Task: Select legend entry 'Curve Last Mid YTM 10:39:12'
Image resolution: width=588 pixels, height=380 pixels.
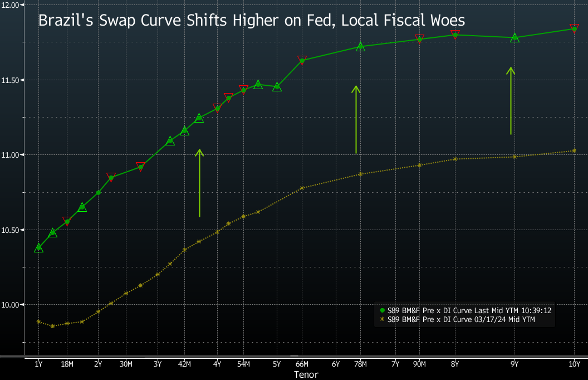Action: 469,310
